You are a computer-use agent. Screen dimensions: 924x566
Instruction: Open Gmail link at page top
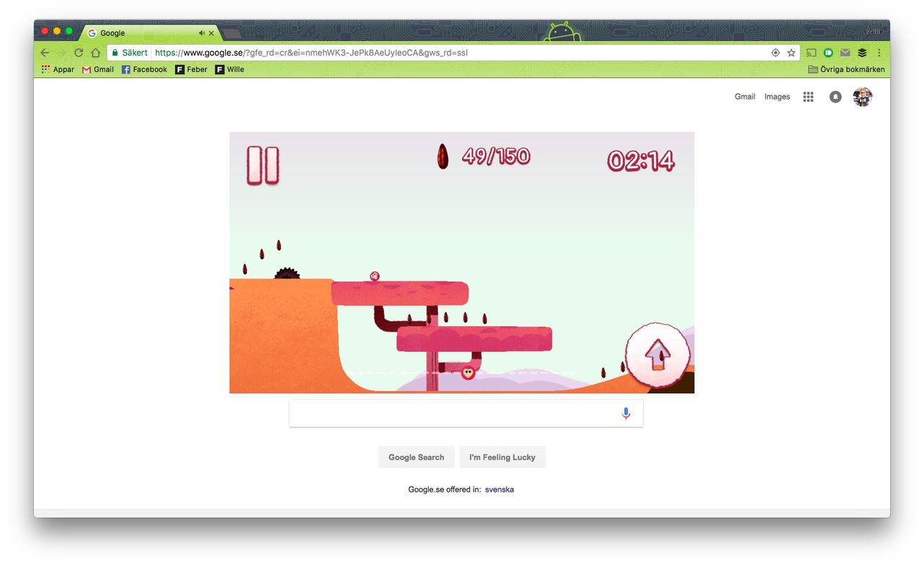745,97
